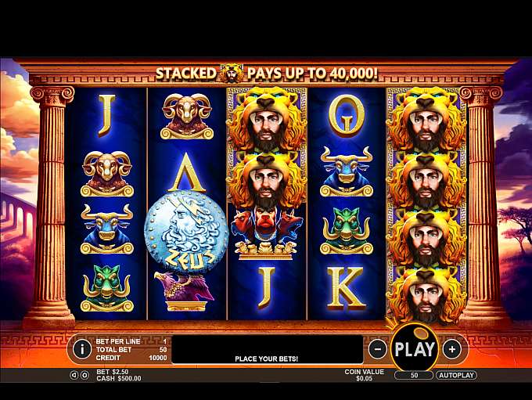Click the COIN VALUE display
The image size is (532, 400).
[364, 375]
